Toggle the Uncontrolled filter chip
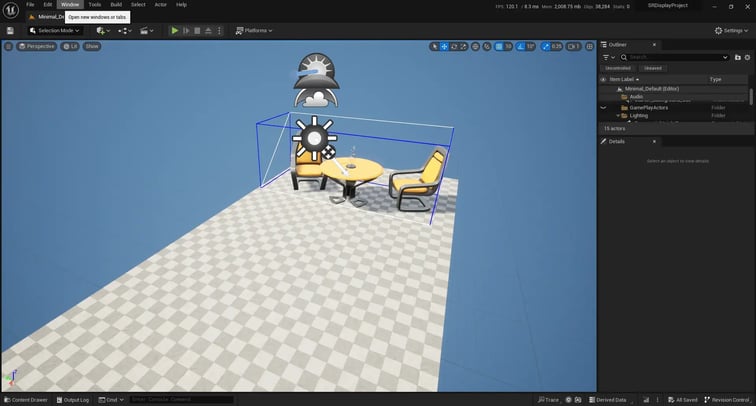Screen dimensions: 756x406 point(618,68)
